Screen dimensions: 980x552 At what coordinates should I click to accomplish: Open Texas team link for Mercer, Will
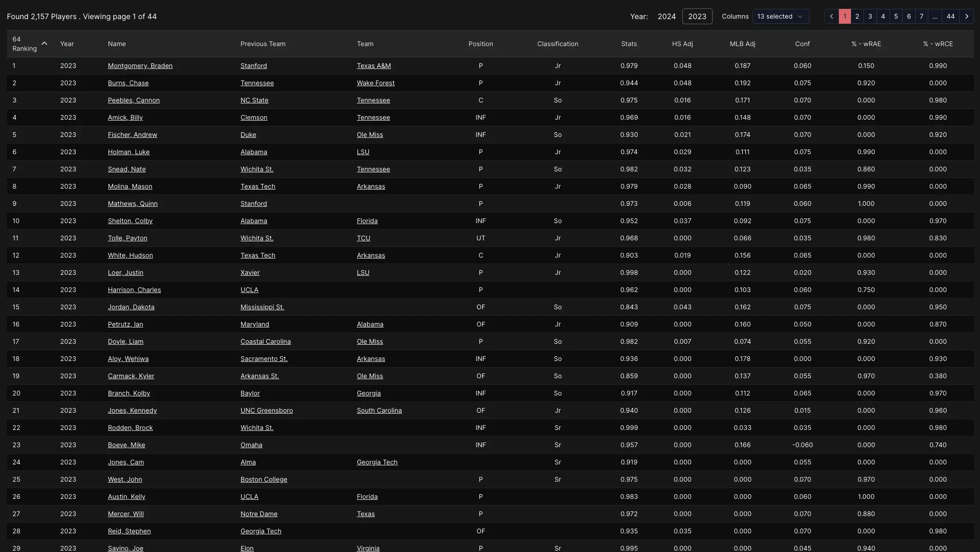366,514
